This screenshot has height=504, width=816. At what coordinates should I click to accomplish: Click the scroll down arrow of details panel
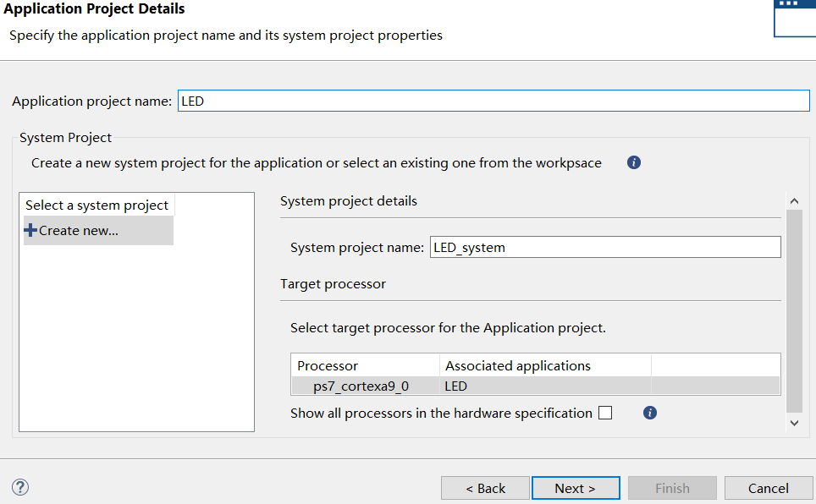click(x=794, y=422)
